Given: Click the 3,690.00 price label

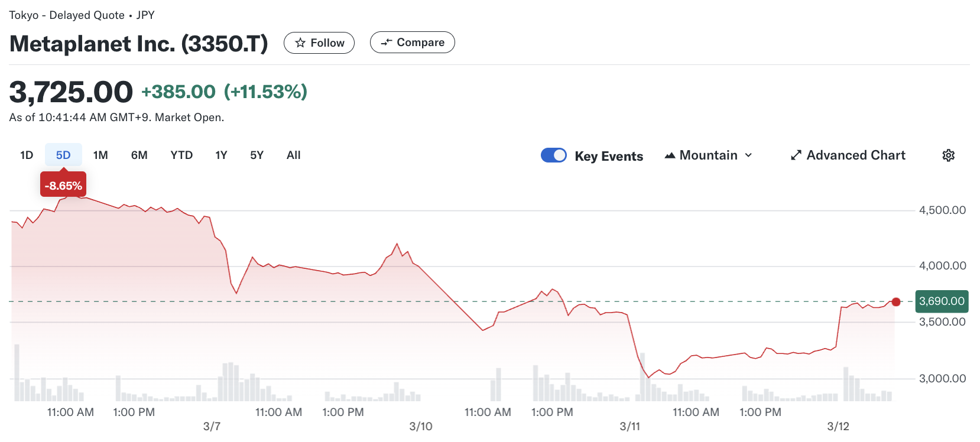Looking at the screenshot, I should pos(941,301).
